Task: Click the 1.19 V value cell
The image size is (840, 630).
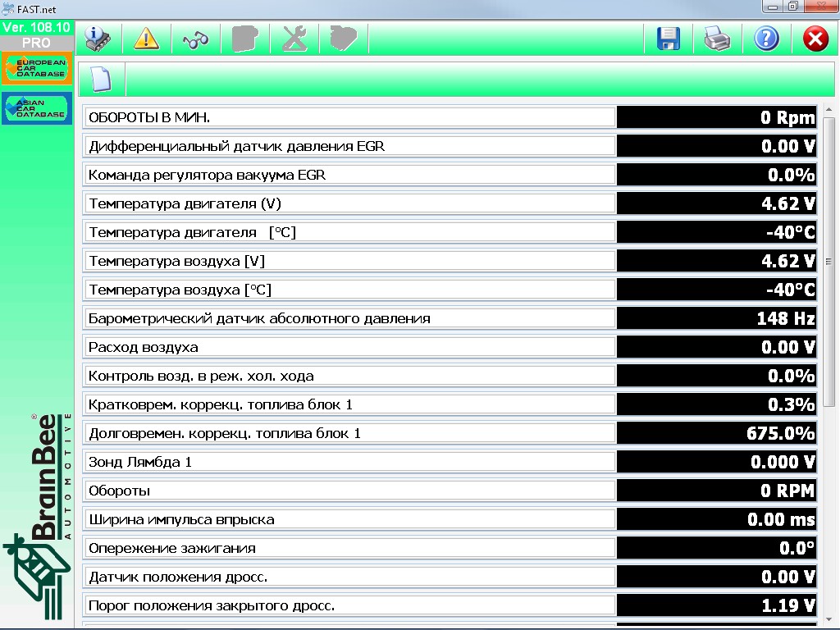Action: (x=717, y=605)
